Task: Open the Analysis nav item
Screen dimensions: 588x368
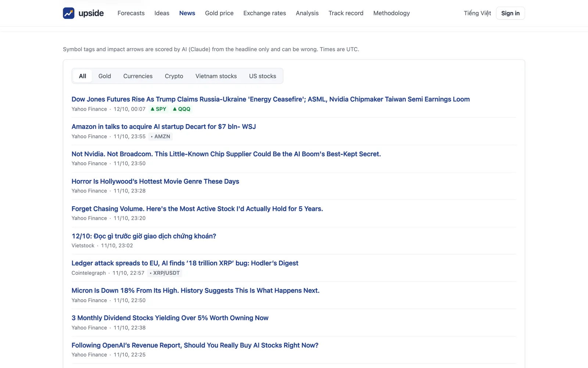Action: [x=307, y=13]
